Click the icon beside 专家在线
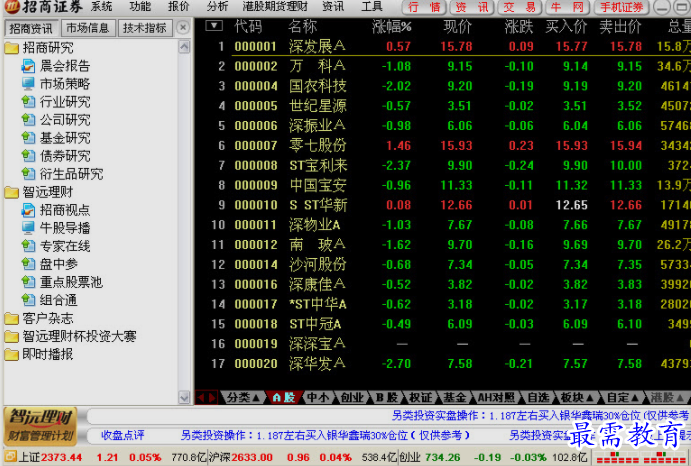Viewport: 691px width, 466px height. pos(28,246)
